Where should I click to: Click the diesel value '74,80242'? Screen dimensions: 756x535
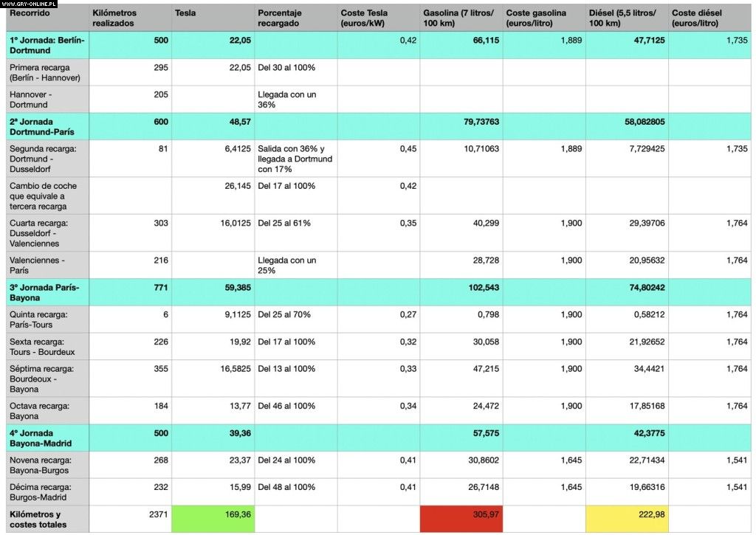tap(647, 287)
